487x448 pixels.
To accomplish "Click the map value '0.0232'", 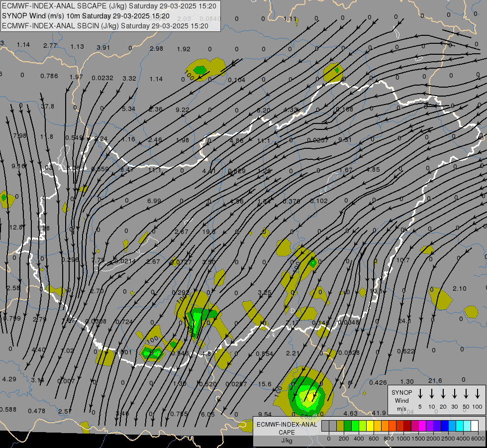I will (102, 78).
